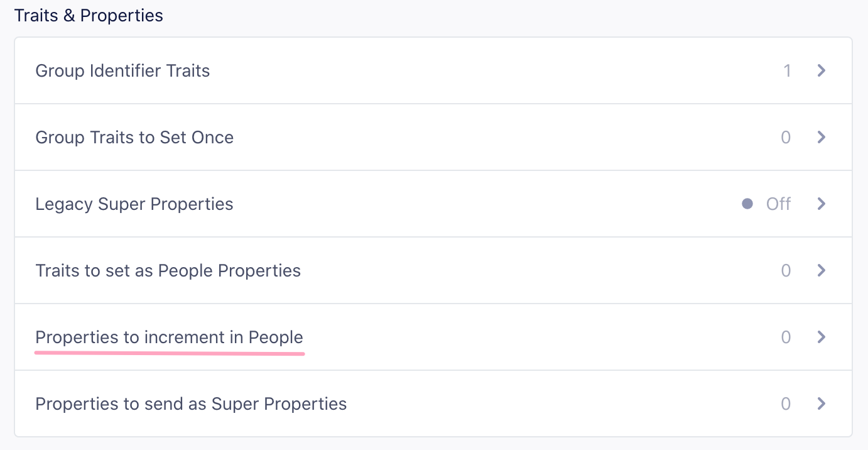Expand the Group Traits to Set Once chevron
The width and height of the screenshot is (868, 450).
click(x=821, y=137)
